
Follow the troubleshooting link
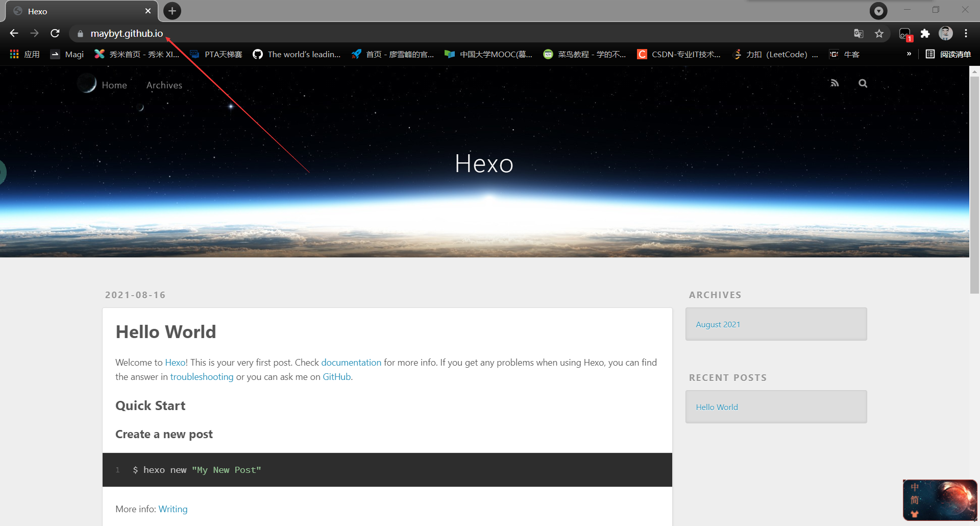[x=202, y=377]
